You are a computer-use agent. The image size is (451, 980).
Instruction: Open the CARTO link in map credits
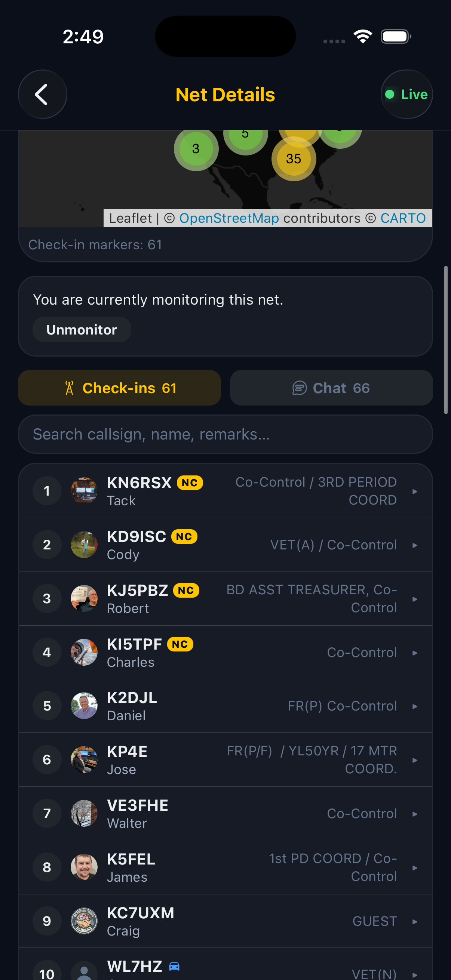pos(403,218)
